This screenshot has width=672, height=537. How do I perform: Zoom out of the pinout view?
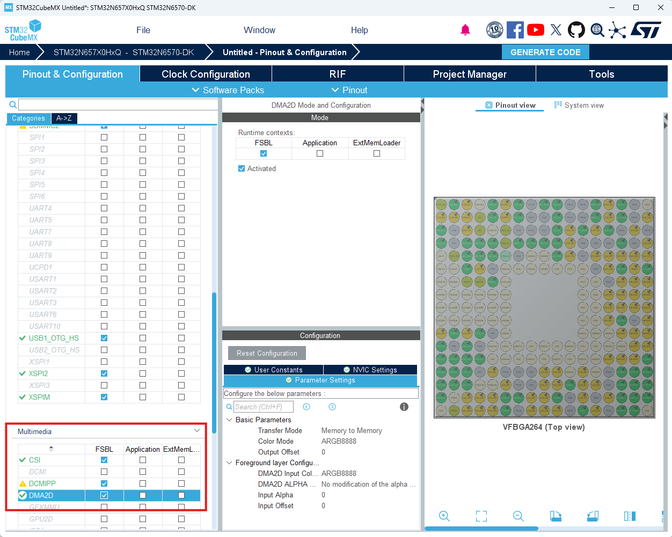[518, 516]
